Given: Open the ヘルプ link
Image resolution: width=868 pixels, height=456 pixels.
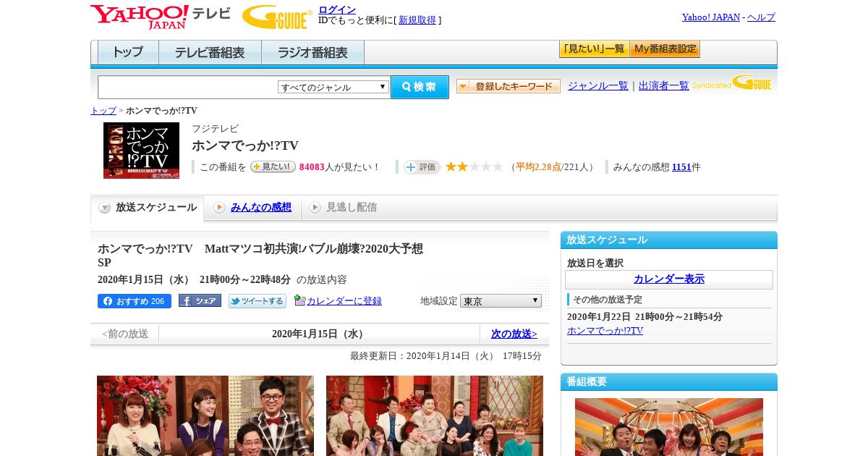Looking at the screenshot, I should [761, 17].
